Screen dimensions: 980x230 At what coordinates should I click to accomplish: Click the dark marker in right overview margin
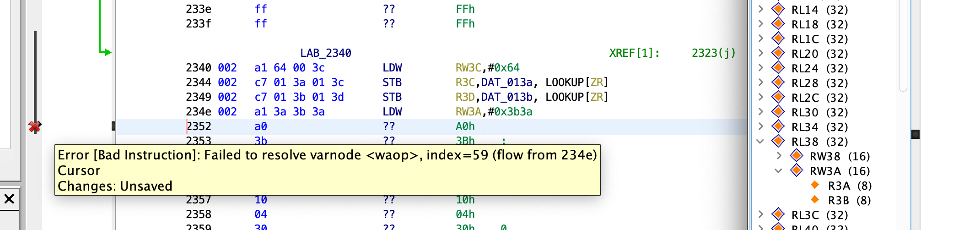coord(915,134)
